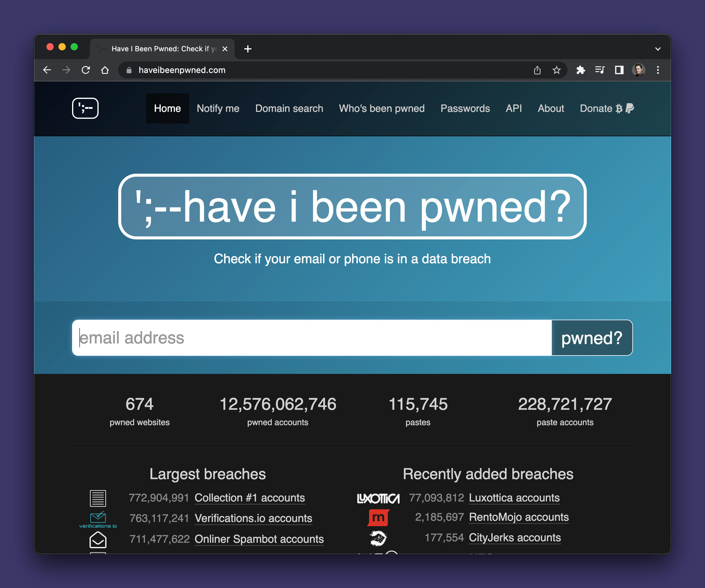Expand the tab search chevron

tap(658, 49)
